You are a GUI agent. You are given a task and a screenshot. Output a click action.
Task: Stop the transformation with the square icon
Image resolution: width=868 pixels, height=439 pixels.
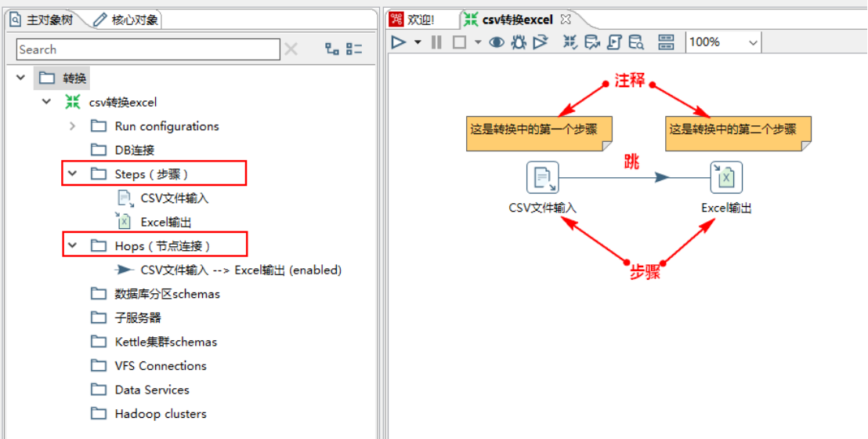460,42
